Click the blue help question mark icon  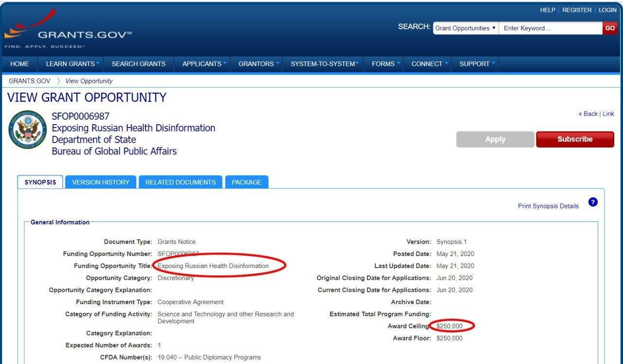click(593, 202)
